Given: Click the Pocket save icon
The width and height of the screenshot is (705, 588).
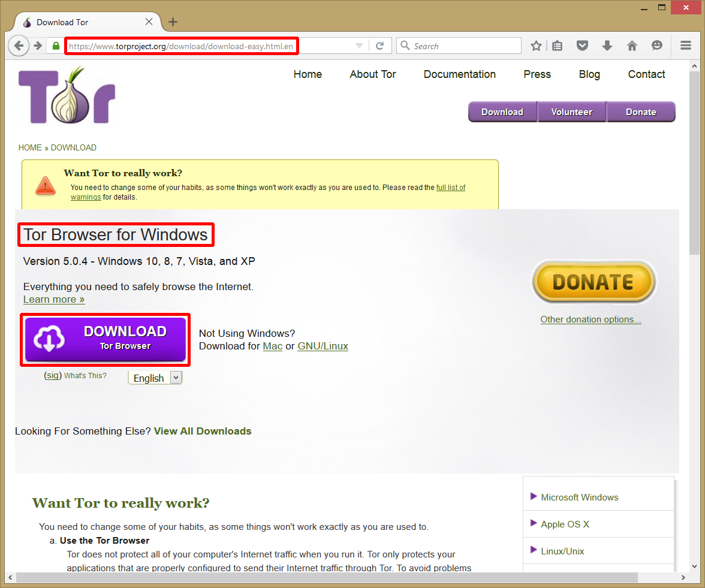Looking at the screenshot, I should point(582,46).
